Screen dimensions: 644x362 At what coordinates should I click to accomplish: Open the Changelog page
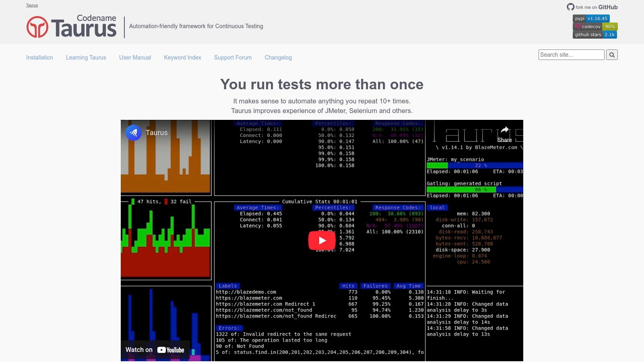coord(278,58)
